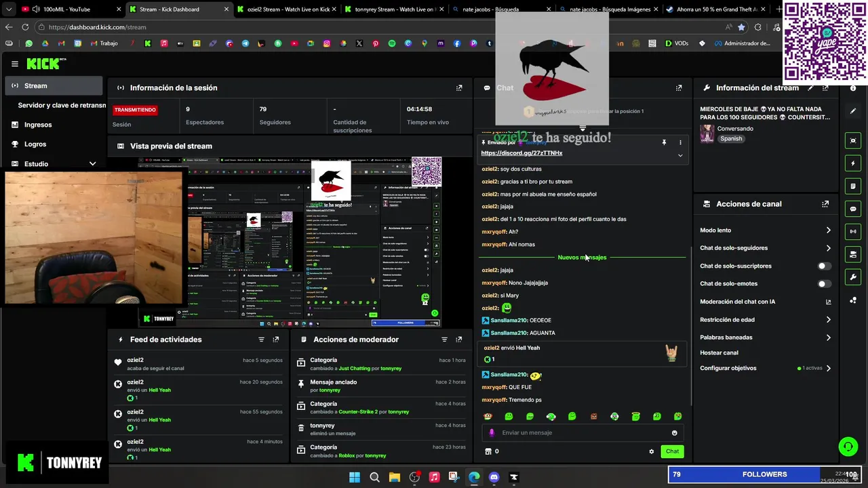868x488 pixels.
Task: Pop out the Acciones de moderador panel
Action: point(459,339)
